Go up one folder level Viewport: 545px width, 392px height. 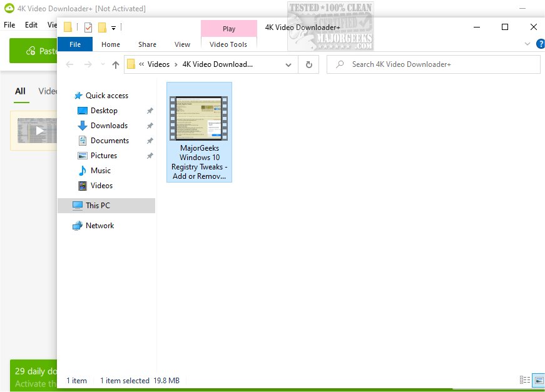(x=116, y=64)
